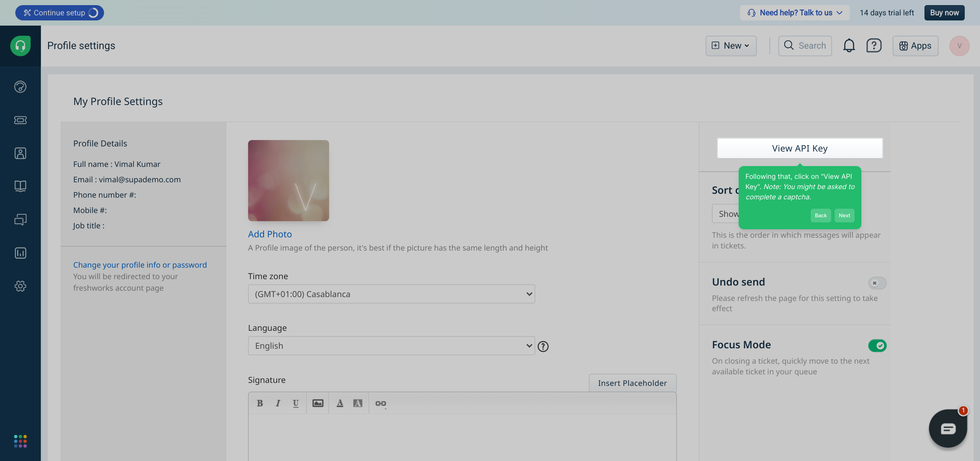The height and width of the screenshot is (461, 980).
Task: Click the hyperlink icon in signature toolbar
Action: [380, 403]
